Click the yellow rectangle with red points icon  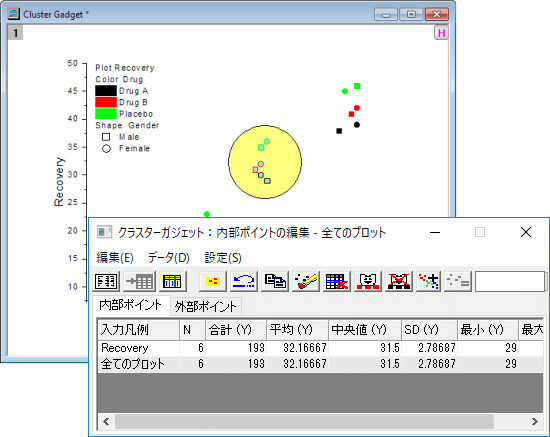[x=213, y=281]
